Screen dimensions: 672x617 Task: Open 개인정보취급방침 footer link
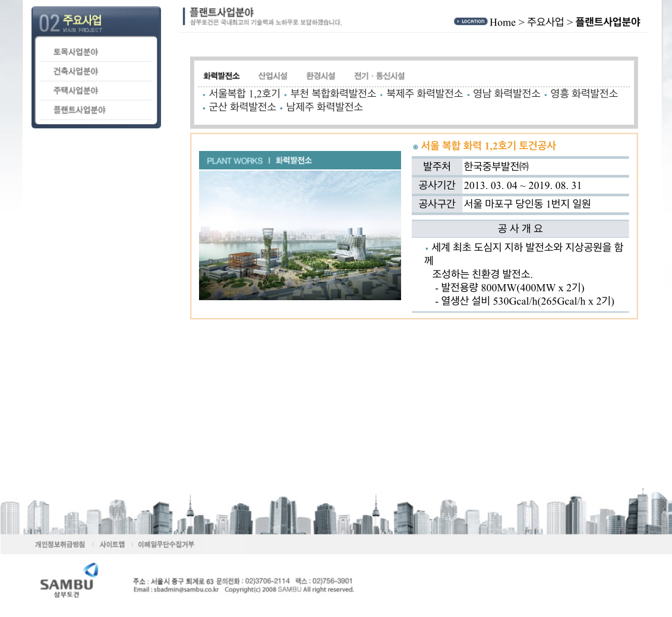coord(60,544)
